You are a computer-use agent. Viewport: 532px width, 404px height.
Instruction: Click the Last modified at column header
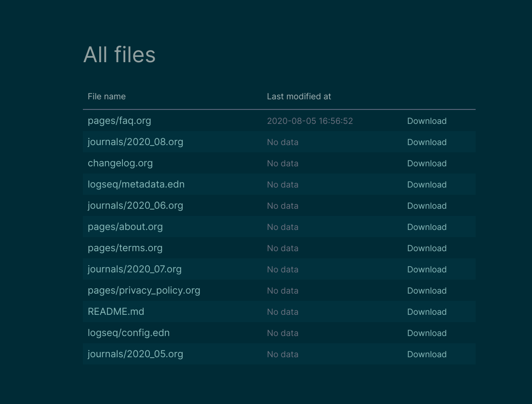(299, 96)
